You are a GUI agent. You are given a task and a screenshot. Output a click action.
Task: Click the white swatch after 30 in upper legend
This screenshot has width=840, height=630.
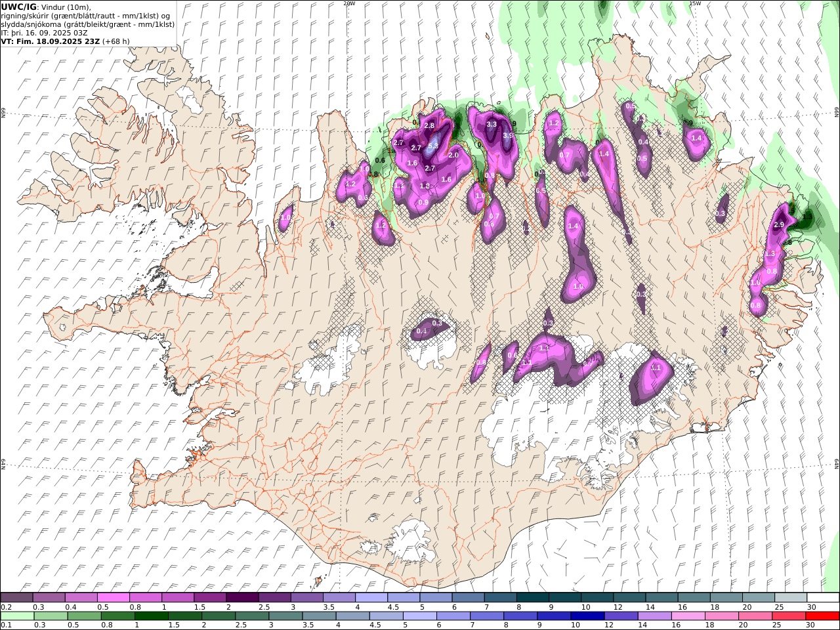[x=824, y=598]
